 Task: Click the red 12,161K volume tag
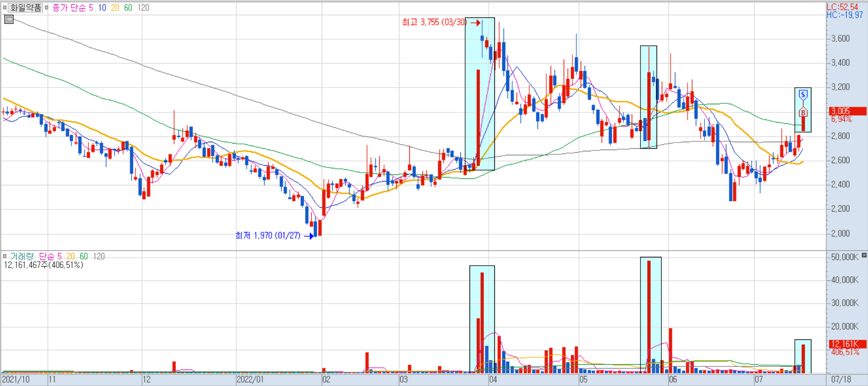tap(848, 344)
